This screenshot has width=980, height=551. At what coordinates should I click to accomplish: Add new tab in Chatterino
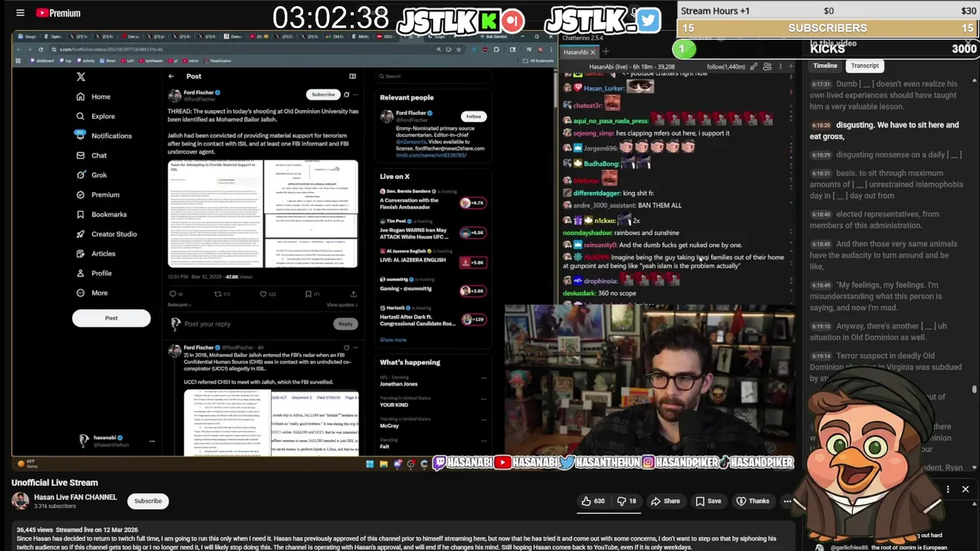pos(606,52)
